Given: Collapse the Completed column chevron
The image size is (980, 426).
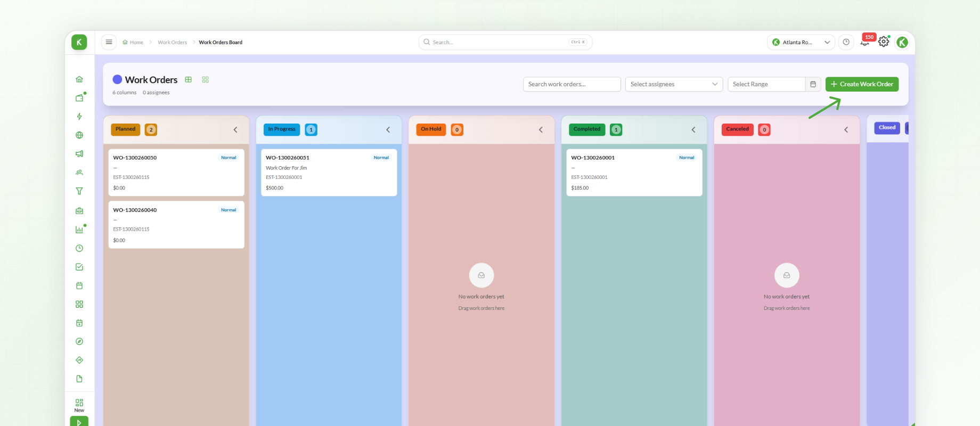Looking at the screenshot, I should click(x=693, y=130).
